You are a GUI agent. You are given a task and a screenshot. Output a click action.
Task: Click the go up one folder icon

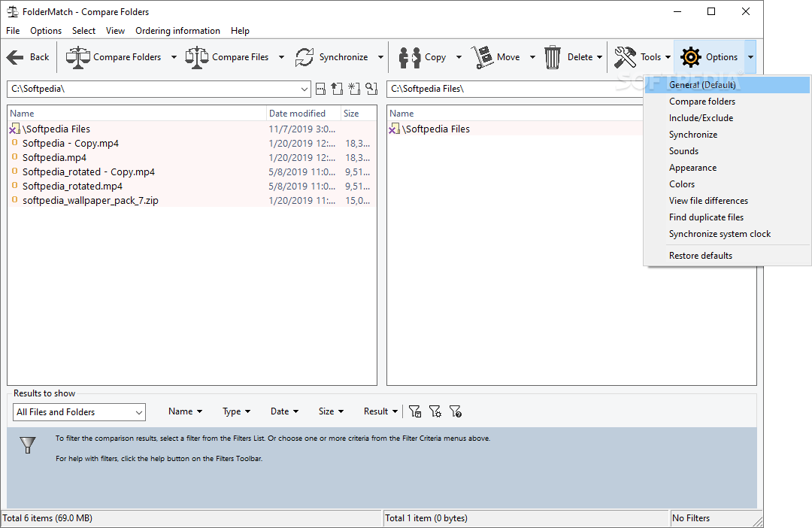[337, 89]
